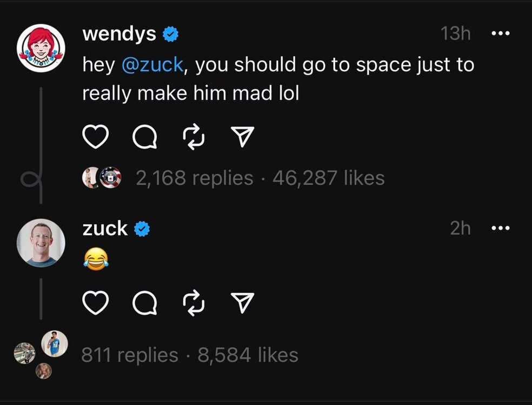This screenshot has width=532, height=405.
Task: Reply to zuck's laughing emoji post
Action: click(x=144, y=302)
